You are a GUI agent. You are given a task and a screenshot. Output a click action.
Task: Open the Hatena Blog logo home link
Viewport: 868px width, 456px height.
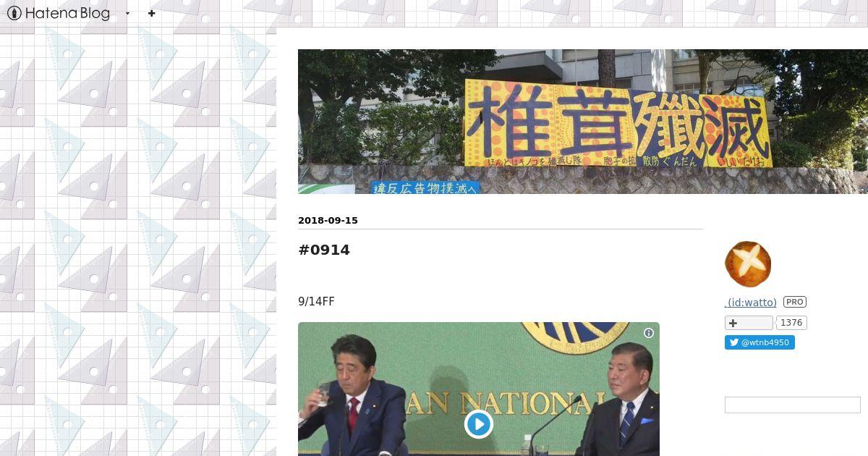[x=59, y=13]
